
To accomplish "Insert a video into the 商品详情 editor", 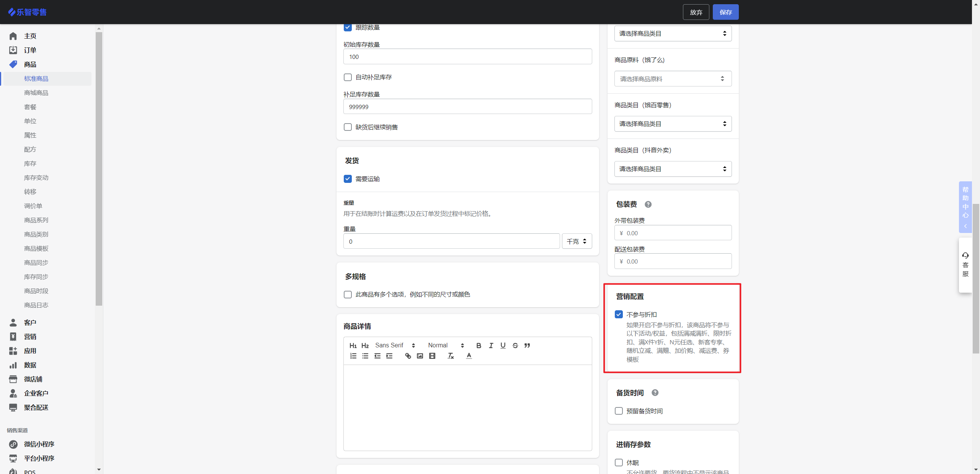I will coord(432,356).
